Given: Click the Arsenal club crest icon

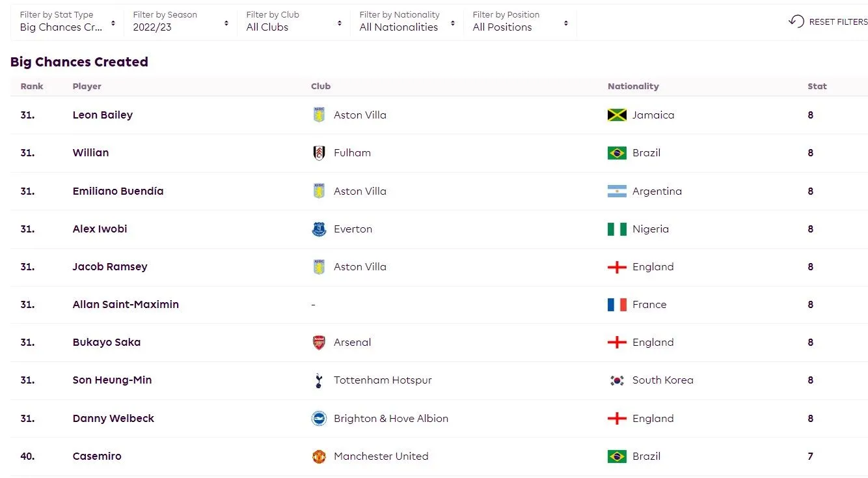Looking at the screenshot, I should [319, 343].
